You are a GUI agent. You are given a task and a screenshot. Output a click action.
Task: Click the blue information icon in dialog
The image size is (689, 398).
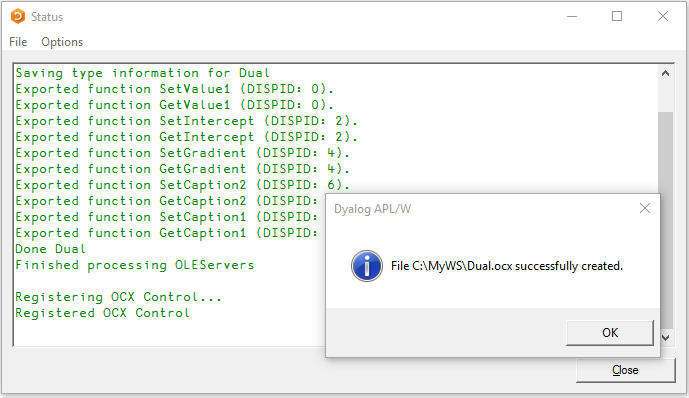[x=366, y=266]
